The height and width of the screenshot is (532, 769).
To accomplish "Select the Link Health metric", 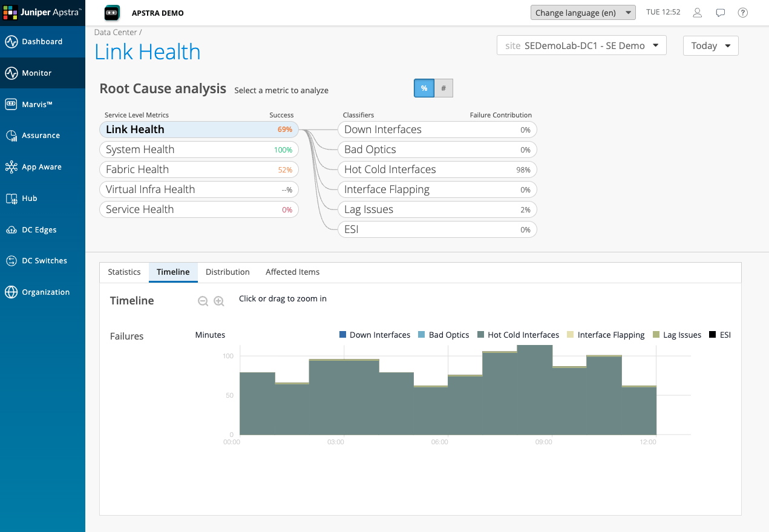I will [199, 130].
